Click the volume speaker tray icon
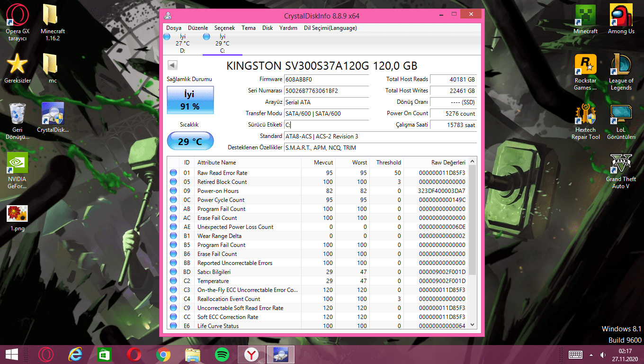This screenshot has height=364, width=644. [x=603, y=355]
